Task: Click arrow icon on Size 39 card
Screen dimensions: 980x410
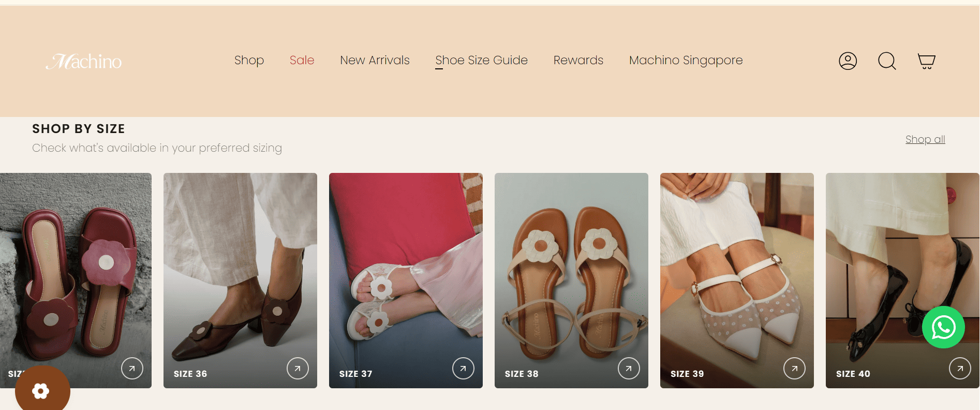Action: pos(794,369)
